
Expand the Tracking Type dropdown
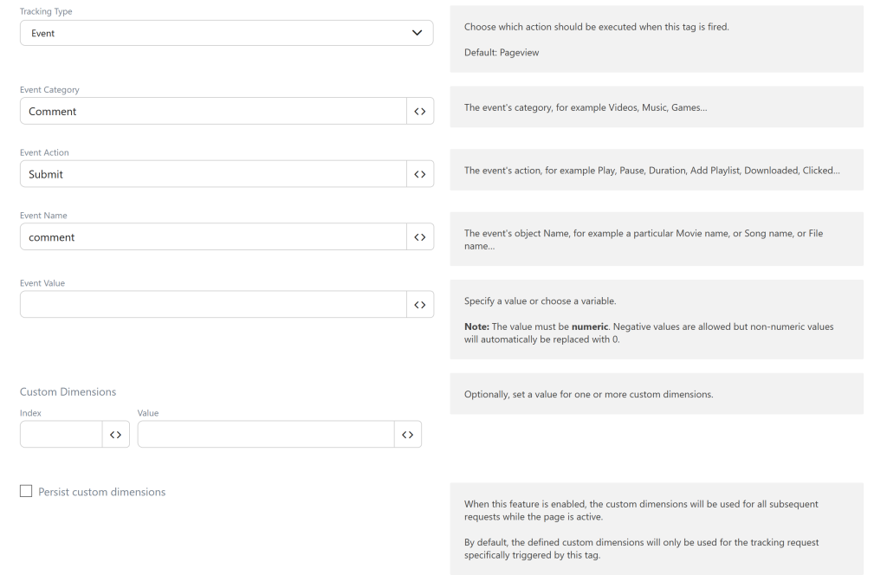[227, 33]
